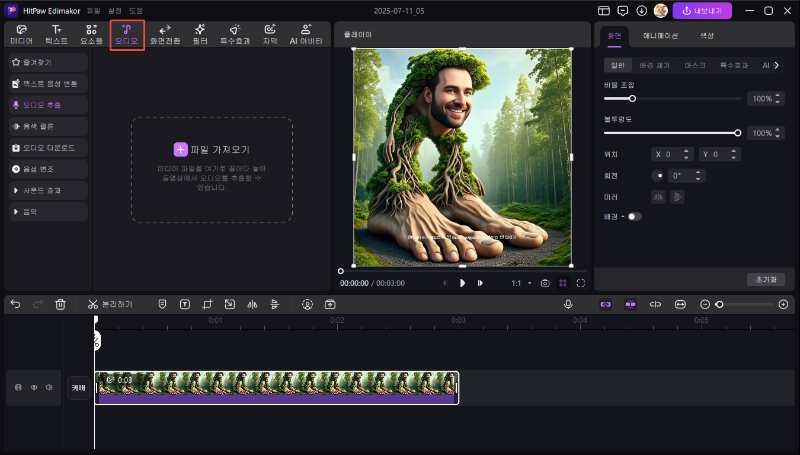Click the screen record icon in timeline toolbar
The width and height of the screenshot is (800, 455).
click(x=330, y=305)
